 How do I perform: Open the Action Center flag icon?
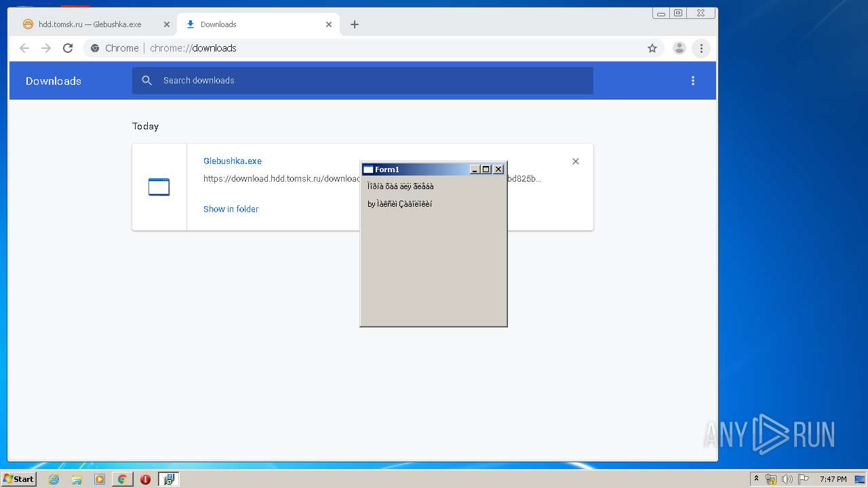[803, 479]
